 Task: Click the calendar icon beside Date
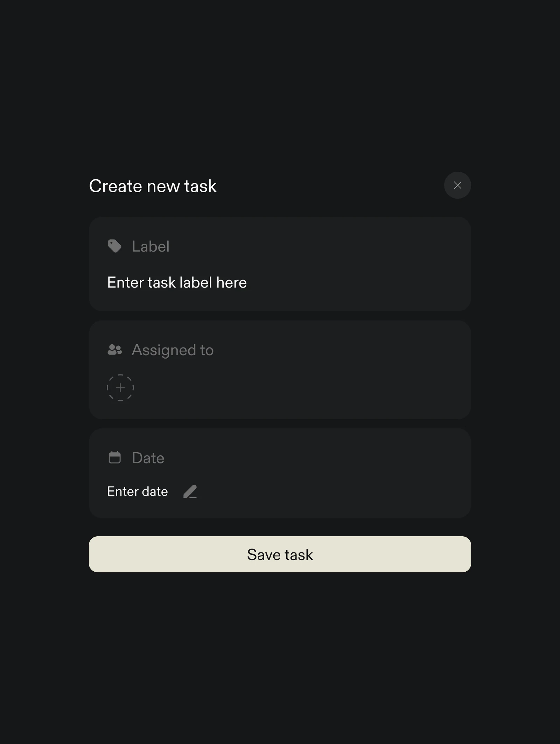114,457
